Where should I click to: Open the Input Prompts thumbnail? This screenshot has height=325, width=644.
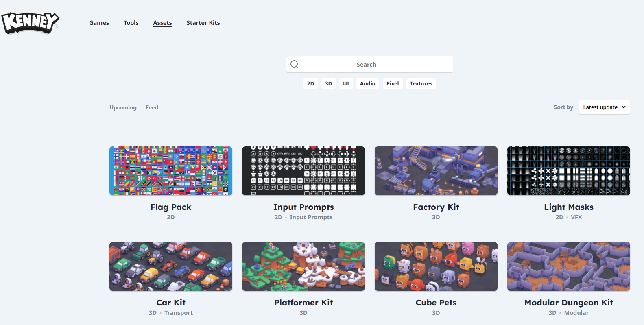tap(303, 171)
